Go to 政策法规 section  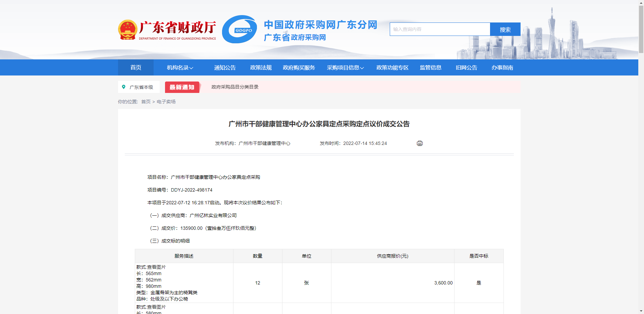pos(261,67)
